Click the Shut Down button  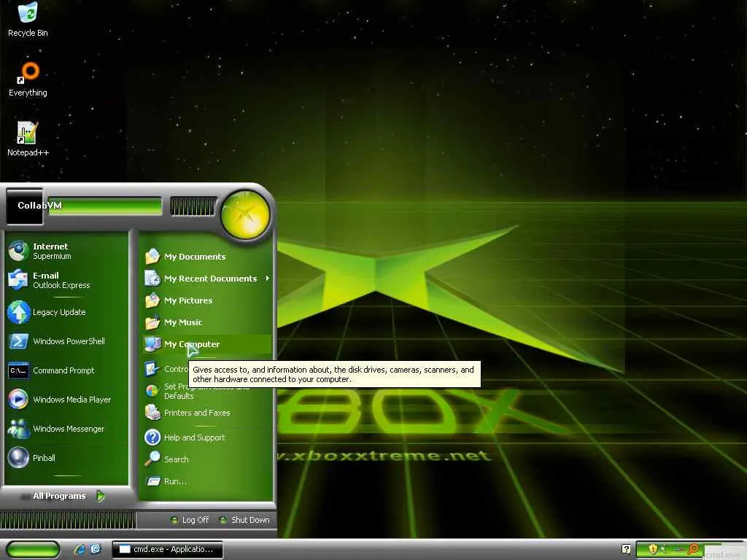244,520
